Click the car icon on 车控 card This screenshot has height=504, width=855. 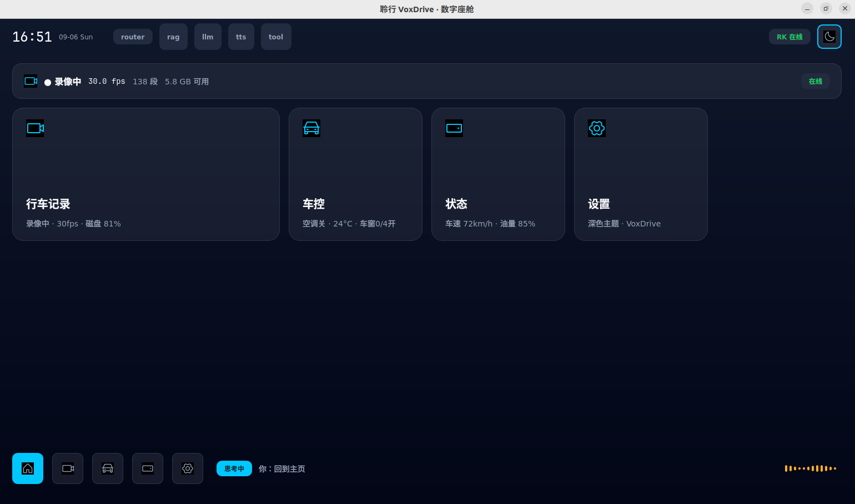tap(311, 128)
